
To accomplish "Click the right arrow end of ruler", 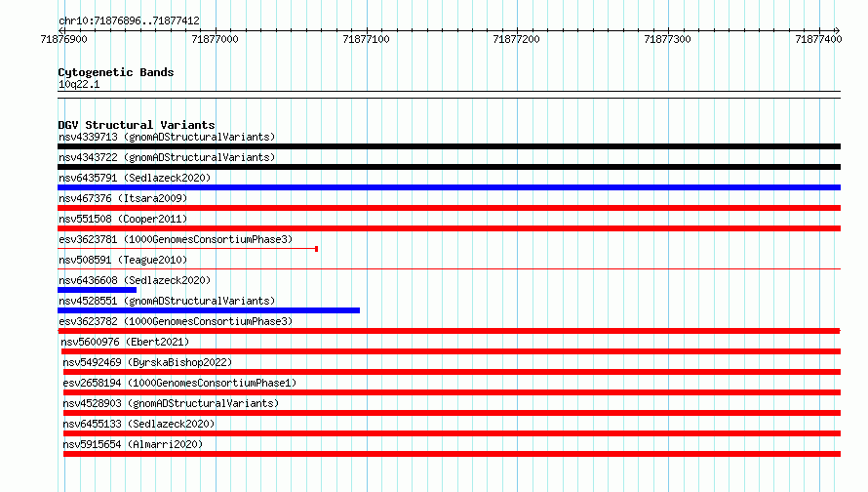I will (838, 30).
